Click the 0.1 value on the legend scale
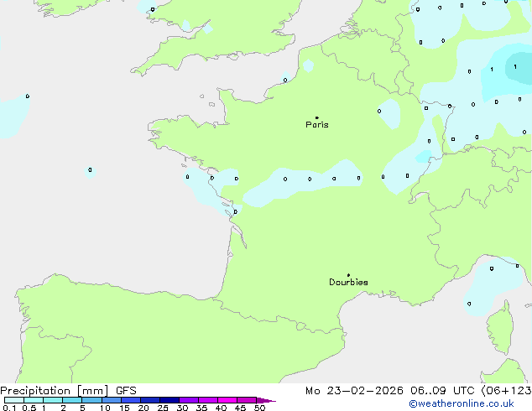 click(7, 408)
